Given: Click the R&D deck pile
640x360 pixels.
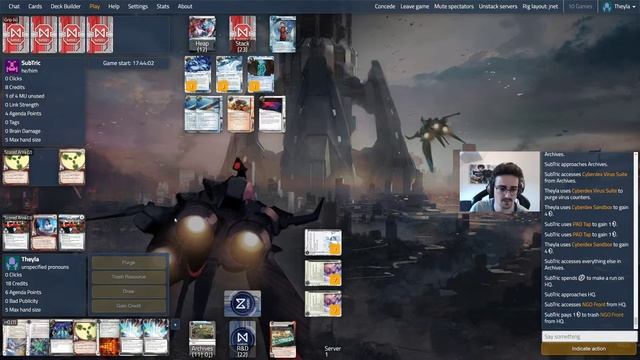Looking at the screenshot, I should 242,339.
